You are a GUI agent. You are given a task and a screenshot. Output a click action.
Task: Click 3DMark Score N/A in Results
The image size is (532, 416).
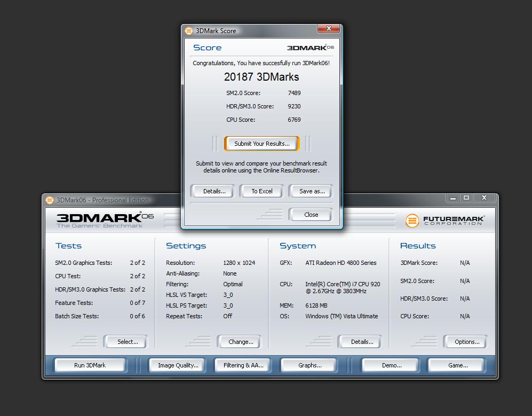click(x=465, y=263)
